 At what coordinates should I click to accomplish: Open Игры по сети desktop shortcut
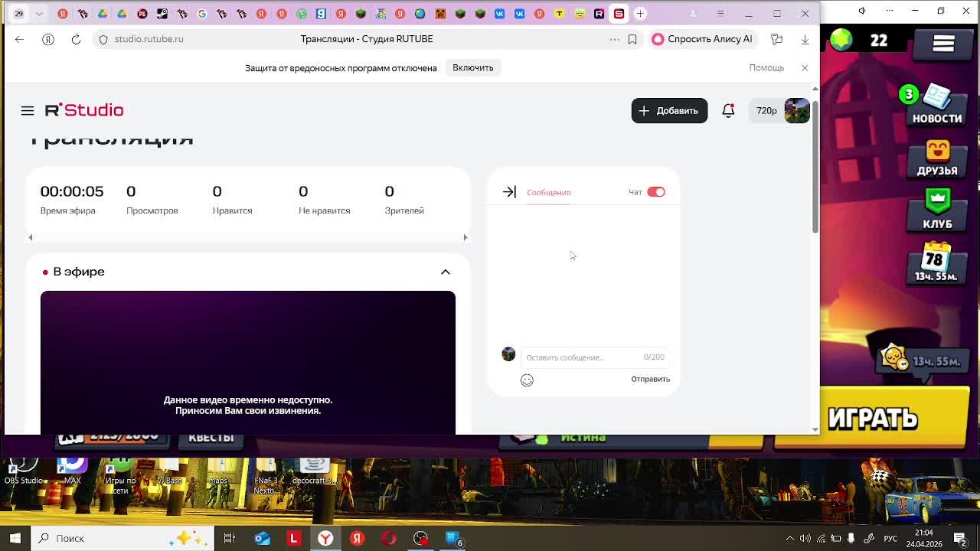(120, 474)
